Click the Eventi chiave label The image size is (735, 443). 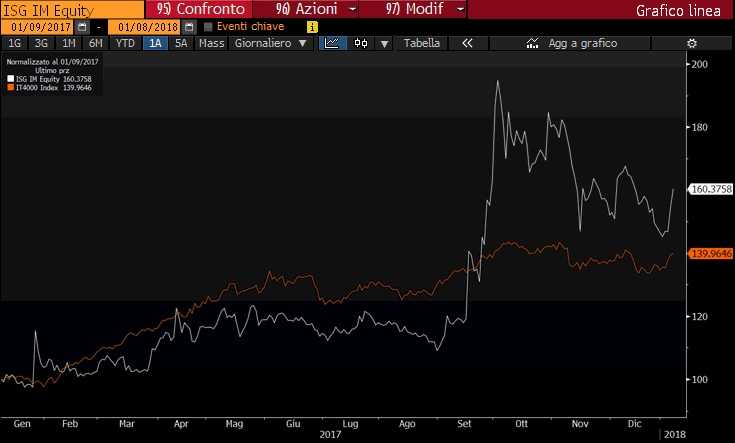tap(250, 26)
